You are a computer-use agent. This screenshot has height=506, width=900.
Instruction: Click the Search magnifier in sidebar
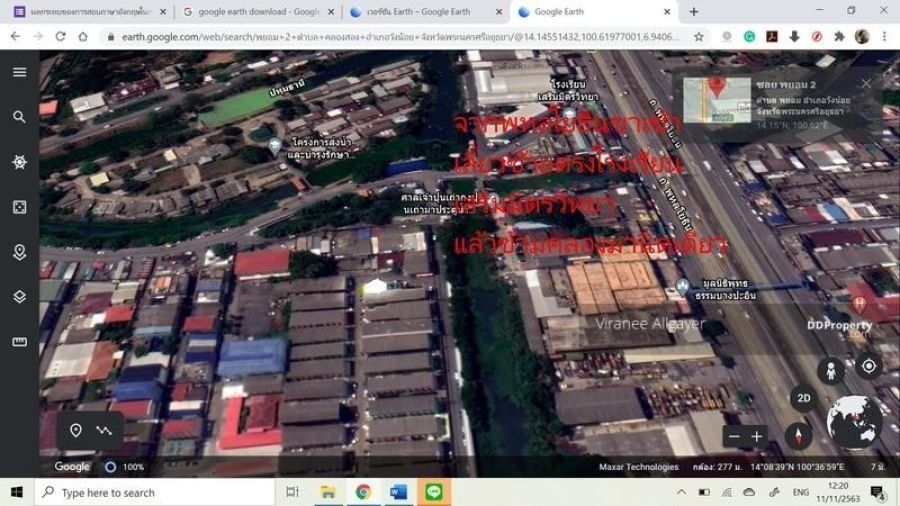(19, 117)
